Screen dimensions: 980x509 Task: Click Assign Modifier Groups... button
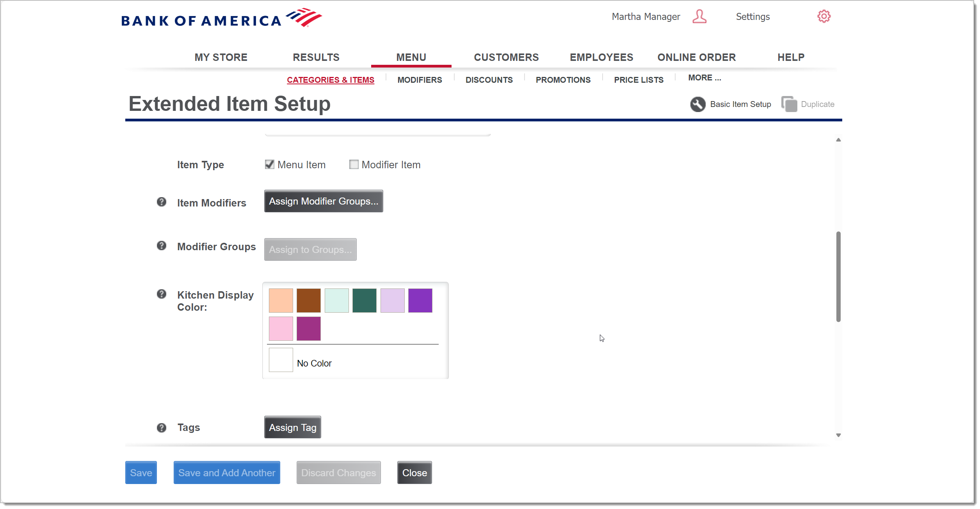click(324, 201)
